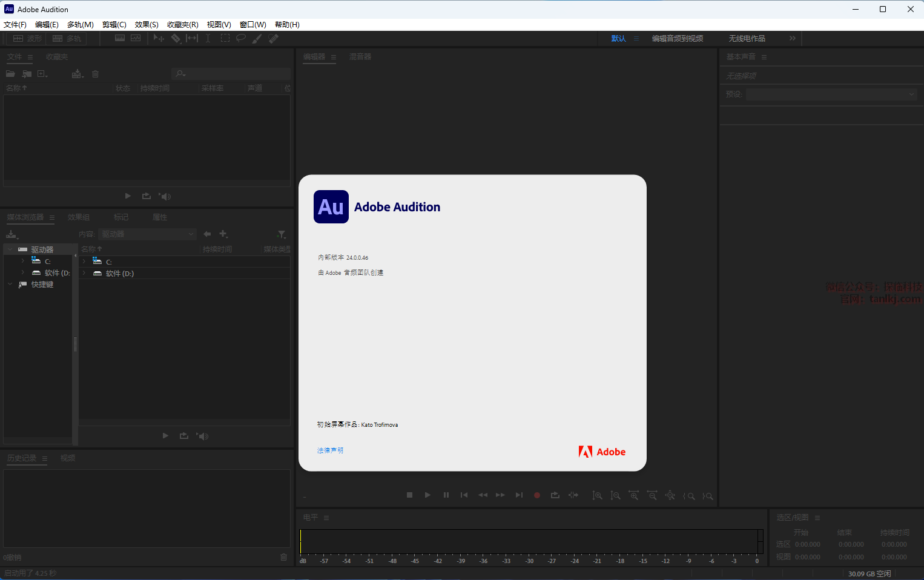
Task: Open the 内容 drive dropdown in Media Browser
Action: [148, 234]
